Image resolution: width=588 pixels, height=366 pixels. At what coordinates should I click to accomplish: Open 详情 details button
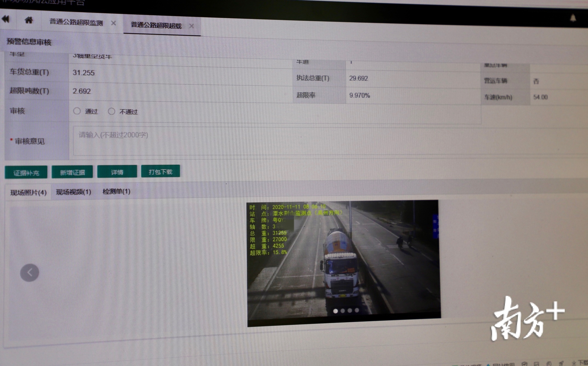[x=117, y=172]
